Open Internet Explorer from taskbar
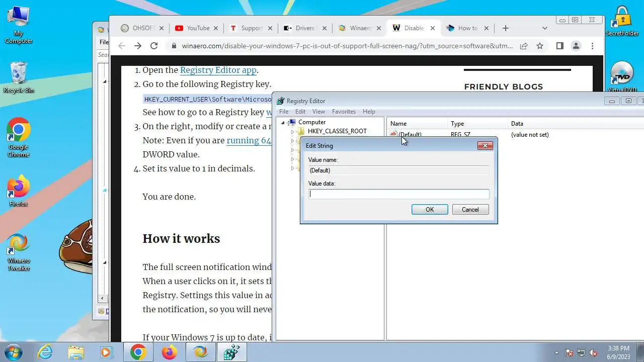 45,352
